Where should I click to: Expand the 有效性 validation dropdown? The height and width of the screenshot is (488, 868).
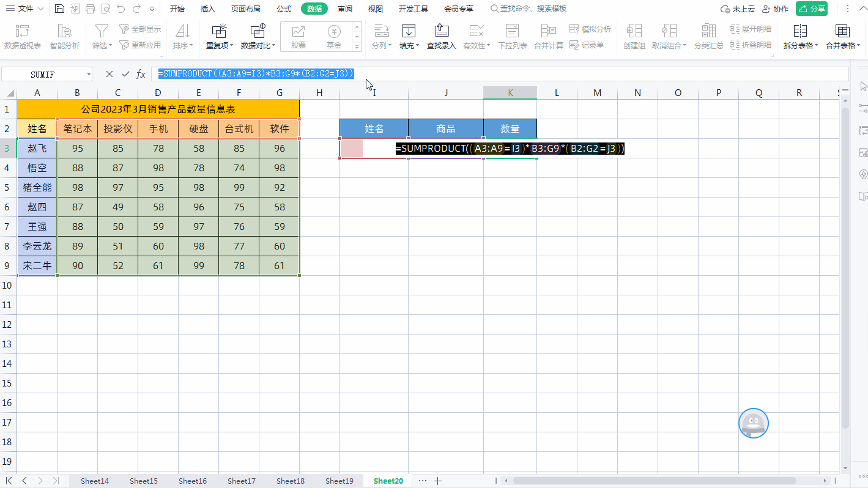477,37
